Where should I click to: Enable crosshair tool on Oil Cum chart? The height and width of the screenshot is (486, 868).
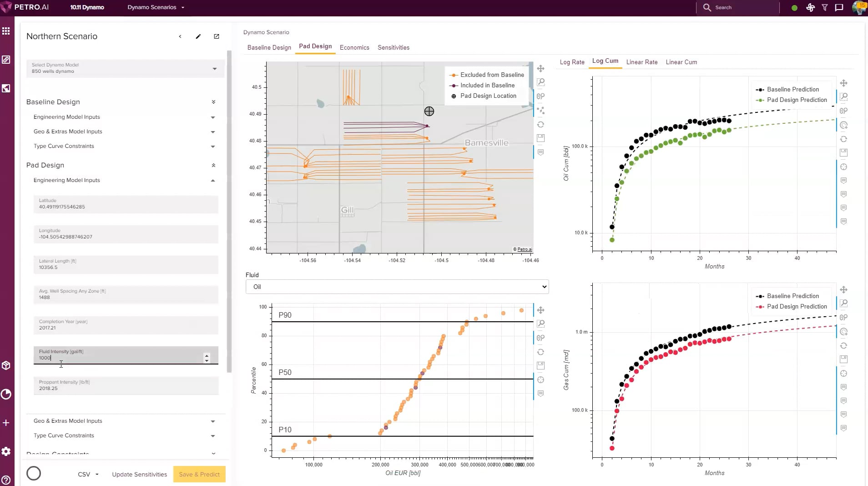843,167
